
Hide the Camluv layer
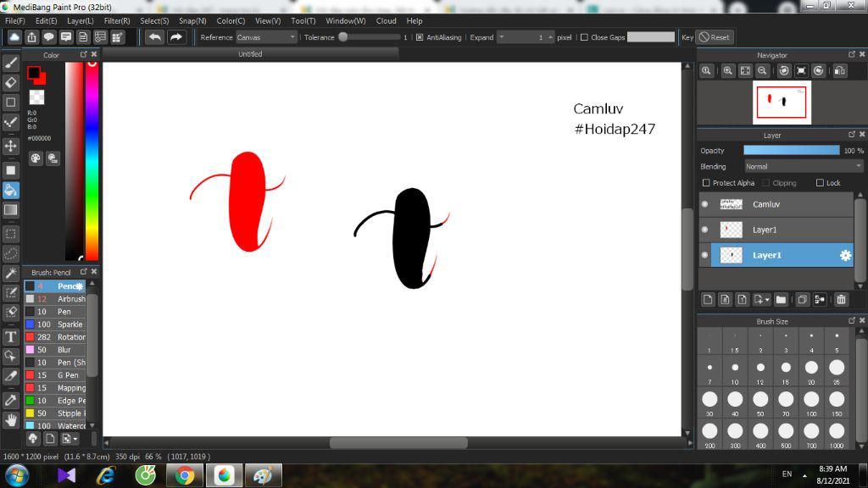(704, 204)
